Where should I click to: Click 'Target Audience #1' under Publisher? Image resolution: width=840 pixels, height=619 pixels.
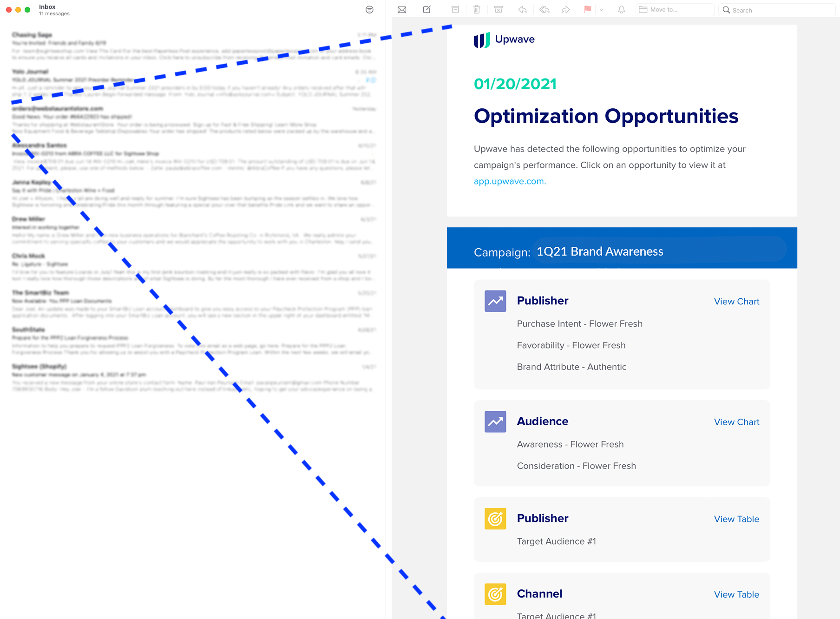coord(557,541)
